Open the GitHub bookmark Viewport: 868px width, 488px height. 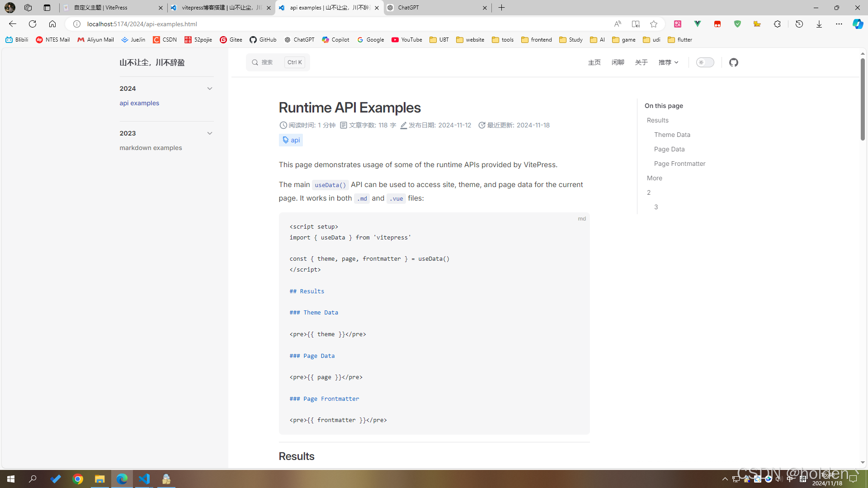[263, 40]
